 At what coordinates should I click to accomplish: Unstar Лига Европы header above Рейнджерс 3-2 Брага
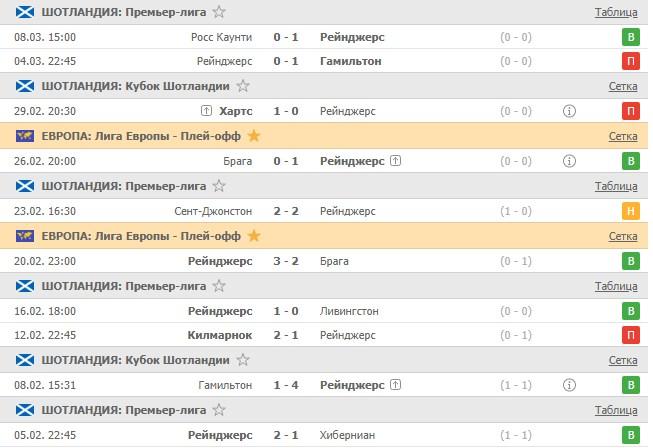tap(254, 236)
